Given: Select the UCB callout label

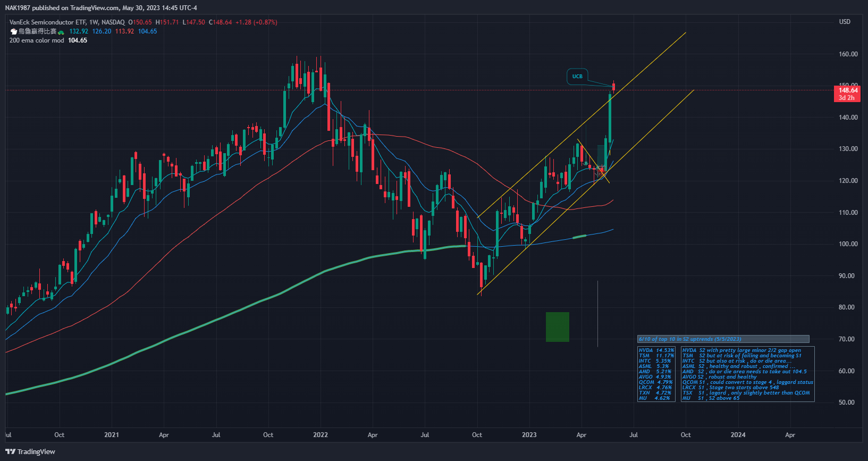Looking at the screenshot, I should [577, 77].
